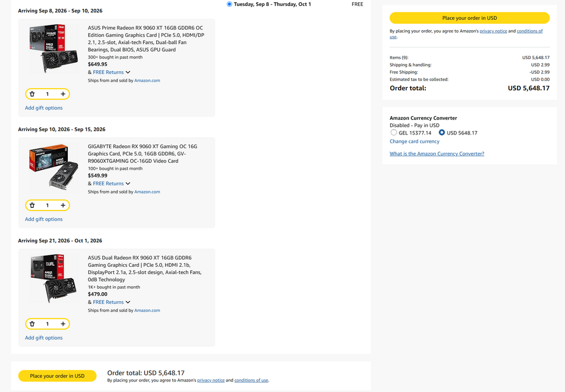Open What is the Amazon Currency Converter?
The image size is (565, 392).
point(437,154)
